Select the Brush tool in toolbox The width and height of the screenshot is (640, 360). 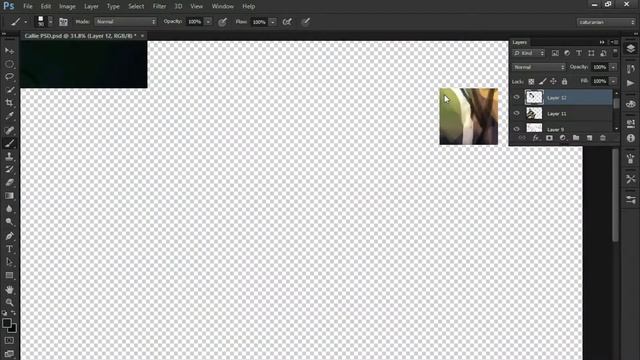pos(9,143)
